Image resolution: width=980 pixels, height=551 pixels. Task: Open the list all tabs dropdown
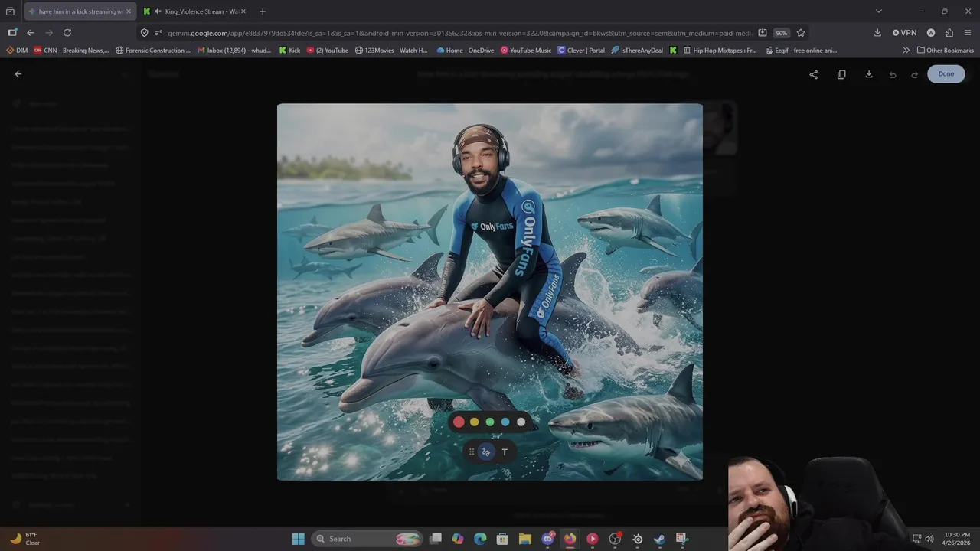(x=879, y=11)
